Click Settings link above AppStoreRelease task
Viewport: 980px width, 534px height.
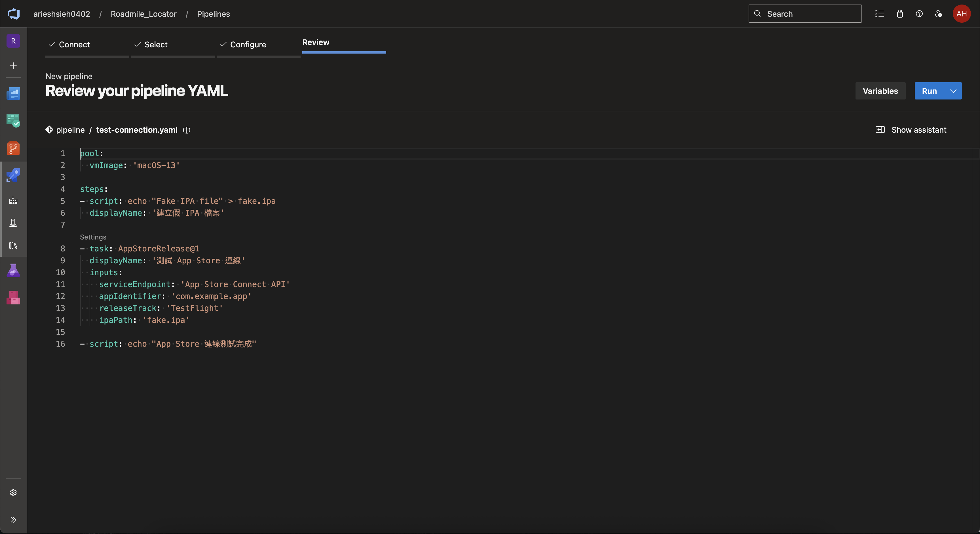[93, 237]
